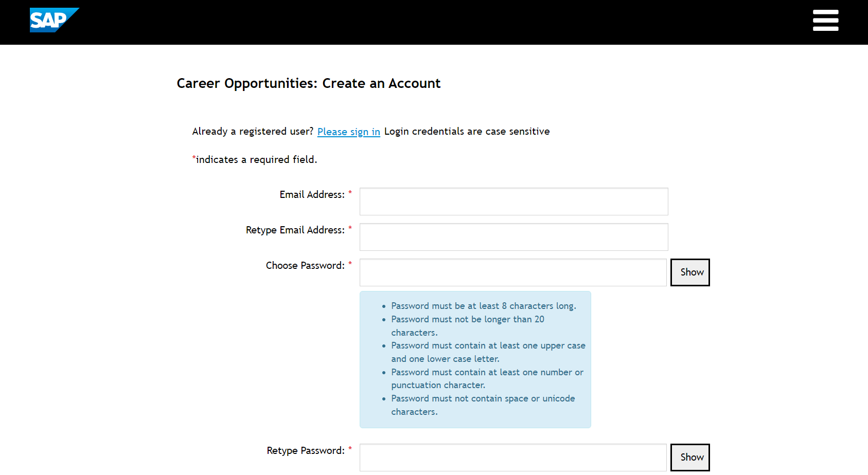Image resolution: width=868 pixels, height=475 pixels.
Task: Click the 'Choose Password:' label text
Action: (x=305, y=266)
